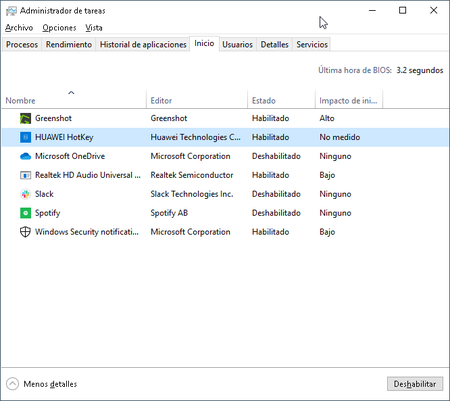Click the Realtek HD Audio icon
This screenshot has width=450, height=401.
coord(25,175)
